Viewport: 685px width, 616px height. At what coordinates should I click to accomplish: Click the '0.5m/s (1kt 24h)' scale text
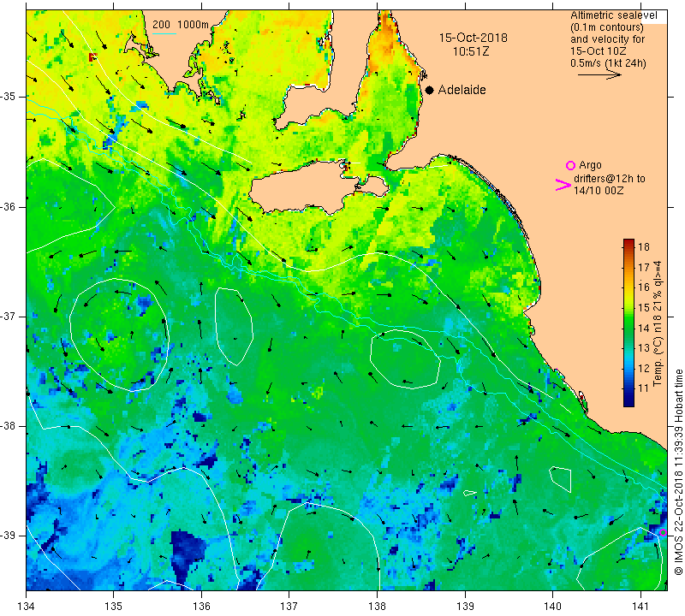tap(608, 63)
